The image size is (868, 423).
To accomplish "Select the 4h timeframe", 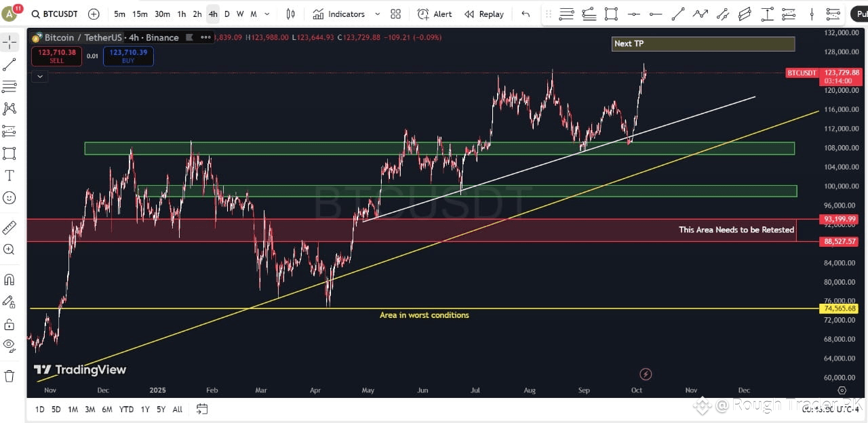I will click(213, 14).
